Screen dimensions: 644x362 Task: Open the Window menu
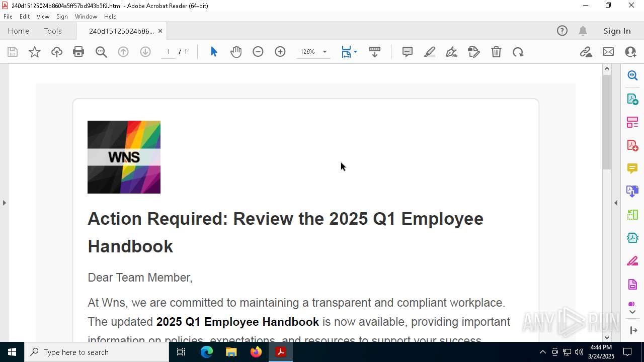[x=86, y=17]
